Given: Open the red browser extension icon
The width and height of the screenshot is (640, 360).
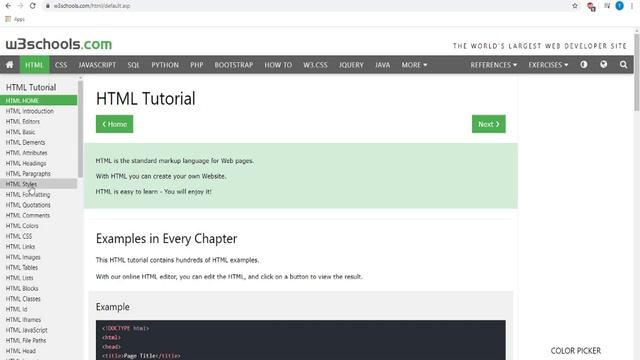Looking at the screenshot, I should [591, 6].
